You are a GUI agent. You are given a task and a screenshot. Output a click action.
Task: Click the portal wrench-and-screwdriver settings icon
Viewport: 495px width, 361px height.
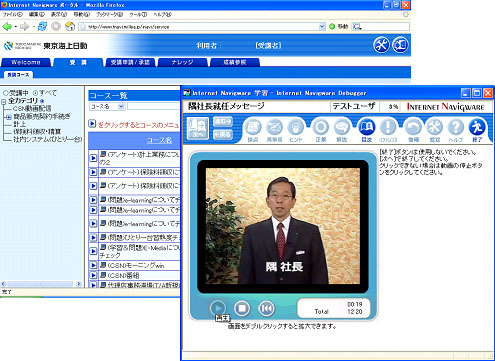381,45
